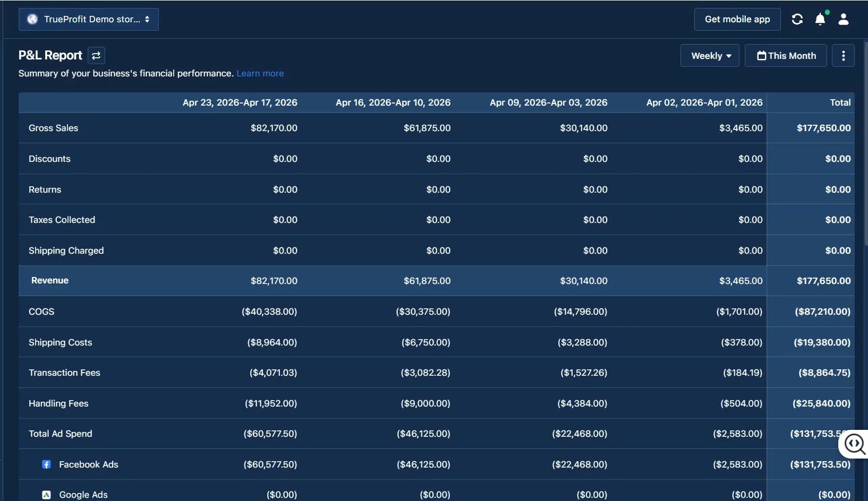Select the Total Ad Spend row
The image size is (868, 501).
[61, 434]
